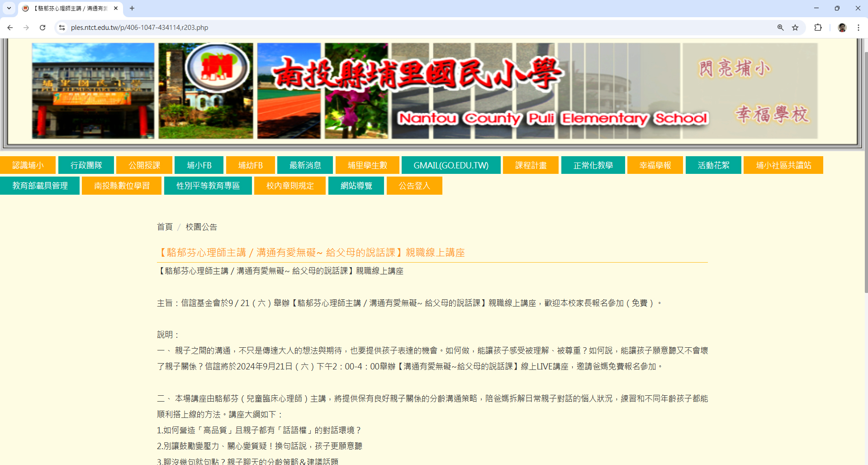This screenshot has width=868, height=465.
Task: Minimize the browser window
Action: (x=816, y=8)
